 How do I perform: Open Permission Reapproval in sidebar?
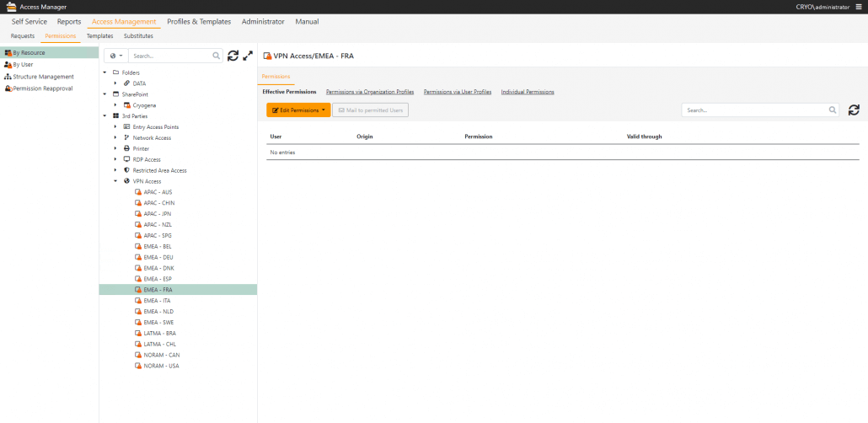click(x=42, y=88)
